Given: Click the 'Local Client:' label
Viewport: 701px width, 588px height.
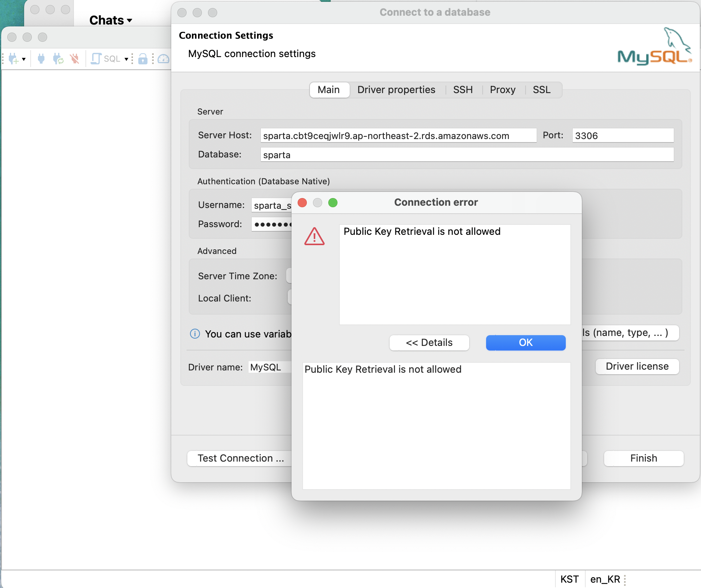Looking at the screenshot, I should (224, 298).
